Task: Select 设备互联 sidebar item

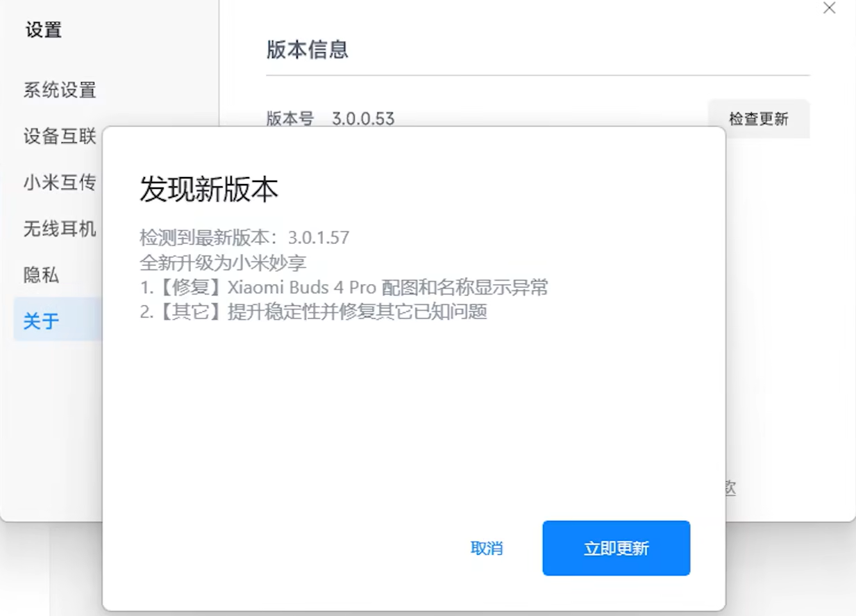Action: click(60, 136)
